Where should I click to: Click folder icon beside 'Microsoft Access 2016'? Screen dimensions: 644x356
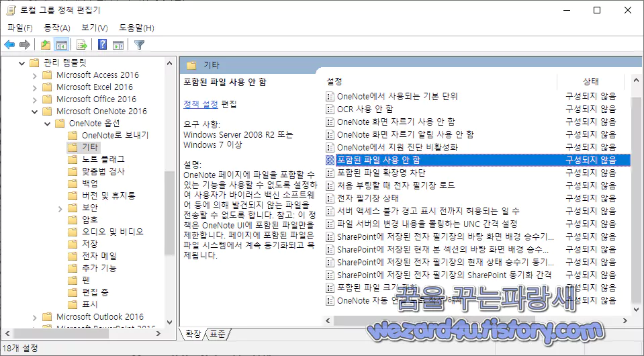point(47,75)
